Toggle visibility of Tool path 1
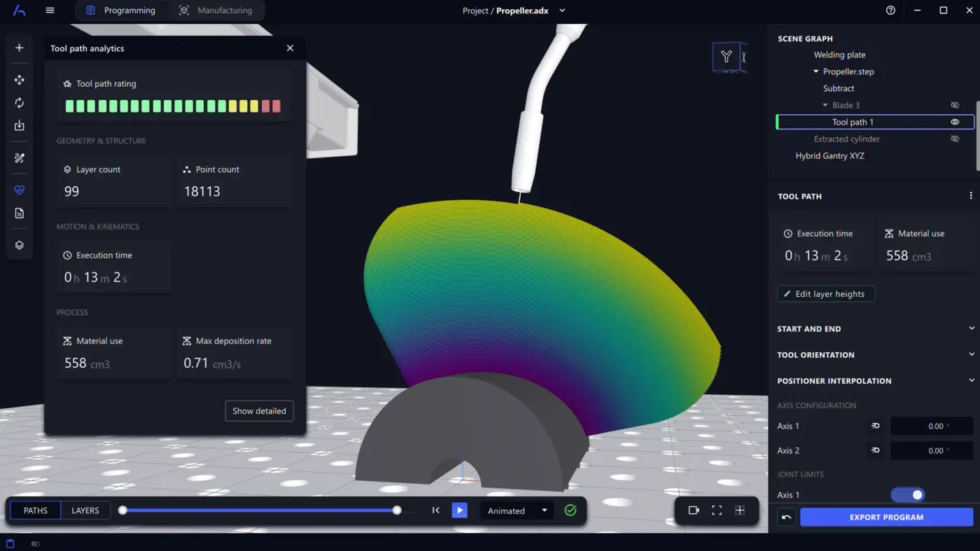 (x=955, y=122)
